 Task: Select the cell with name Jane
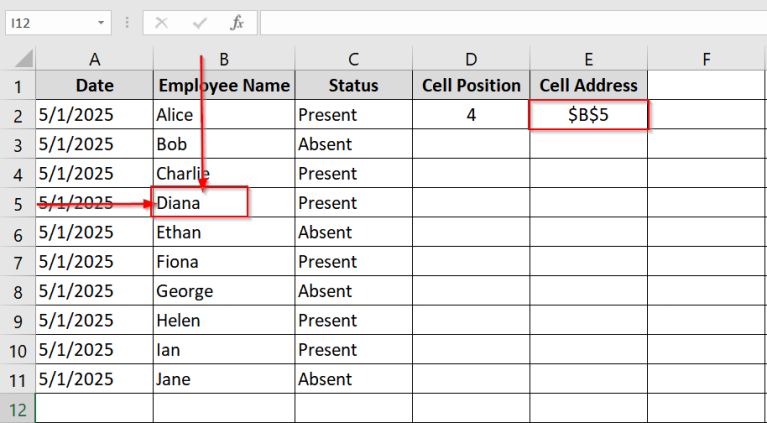pos(223,379)
